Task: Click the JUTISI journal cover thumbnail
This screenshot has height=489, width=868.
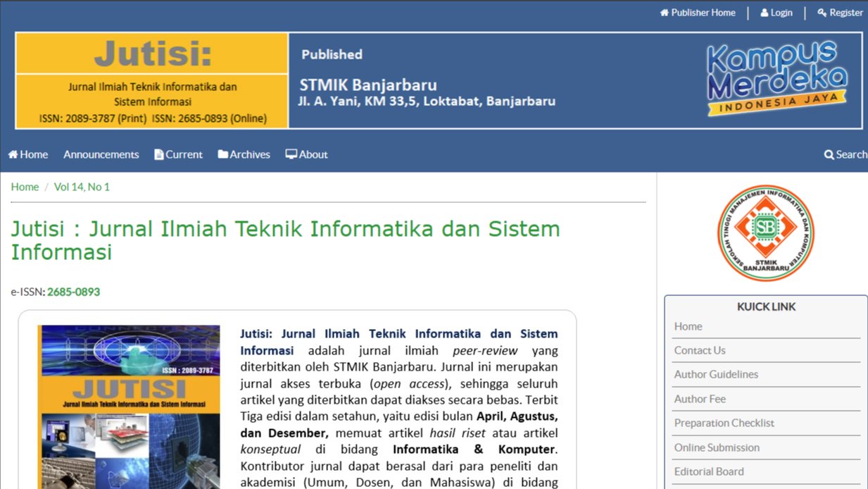Action: coord(130,407)
